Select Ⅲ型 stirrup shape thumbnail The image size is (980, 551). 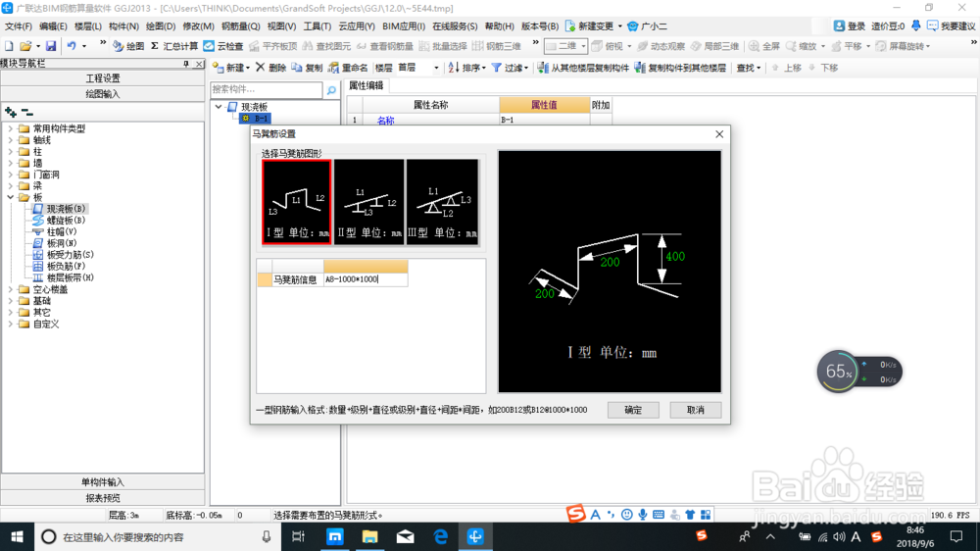442,201
